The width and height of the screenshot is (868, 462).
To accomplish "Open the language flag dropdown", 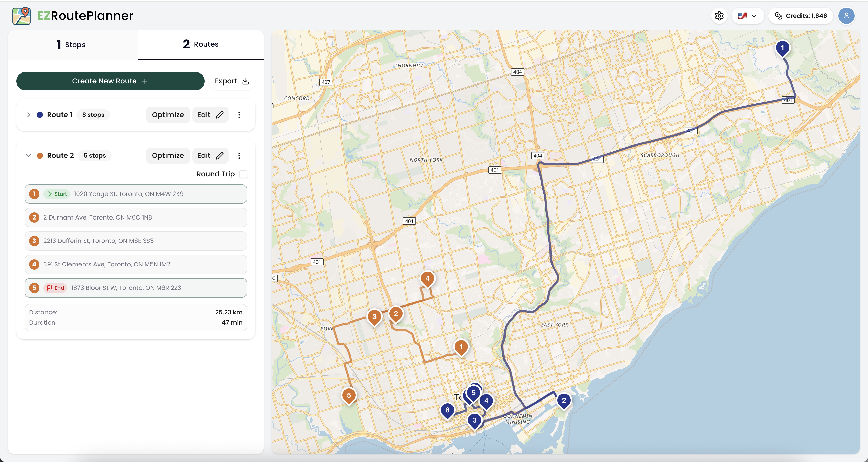I will pos(747,16).
